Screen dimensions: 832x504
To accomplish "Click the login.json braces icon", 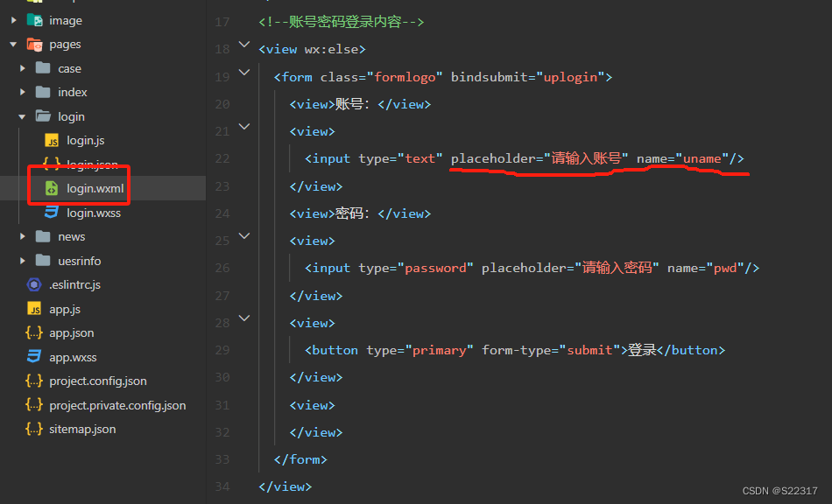I will pyautogui.click(x=51, y=164).
